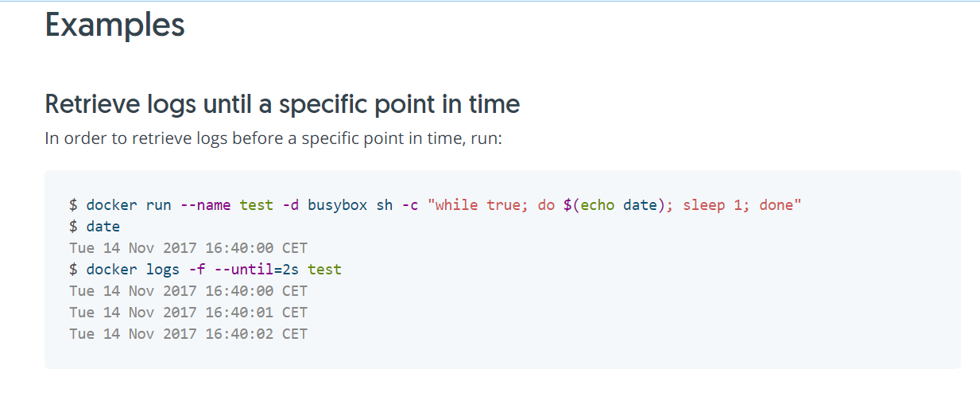Click the 16:40:01 CET log line
The height and width of the screenshot is (412, 980).
point(188,313)
